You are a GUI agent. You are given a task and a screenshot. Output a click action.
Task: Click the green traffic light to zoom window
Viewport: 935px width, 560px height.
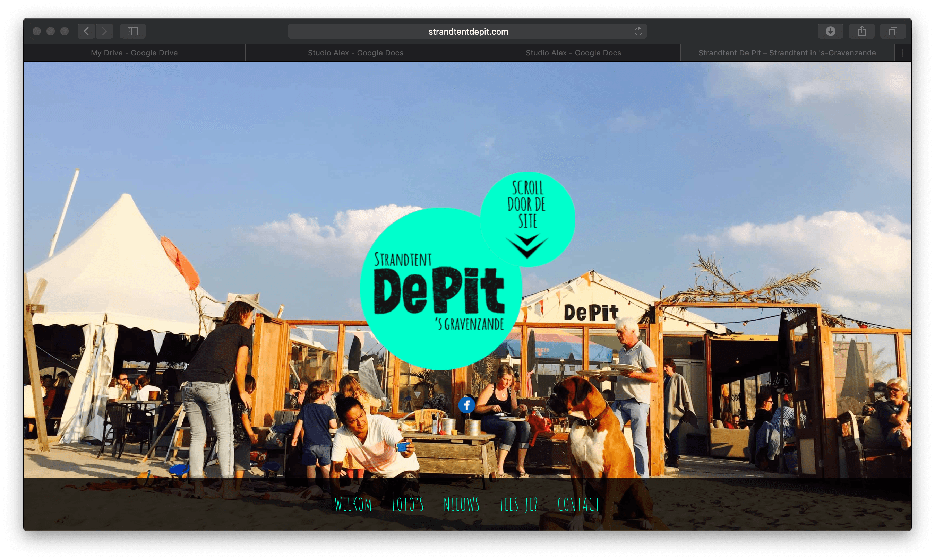click(65, 31)
